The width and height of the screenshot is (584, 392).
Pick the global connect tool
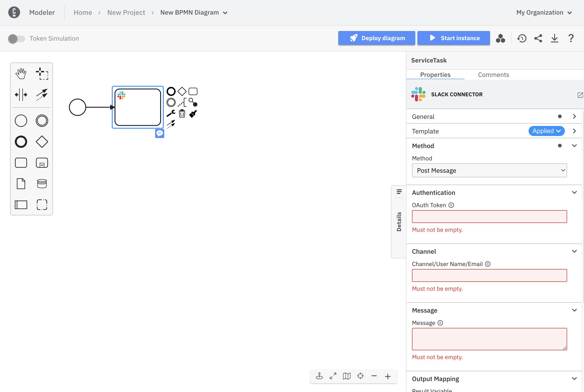[x=42, y=94]
